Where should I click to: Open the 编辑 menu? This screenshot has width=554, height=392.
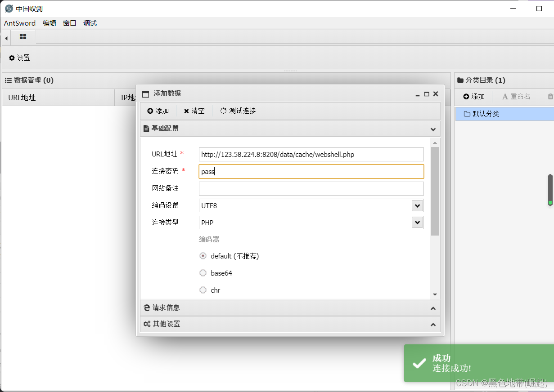(50, 23)
